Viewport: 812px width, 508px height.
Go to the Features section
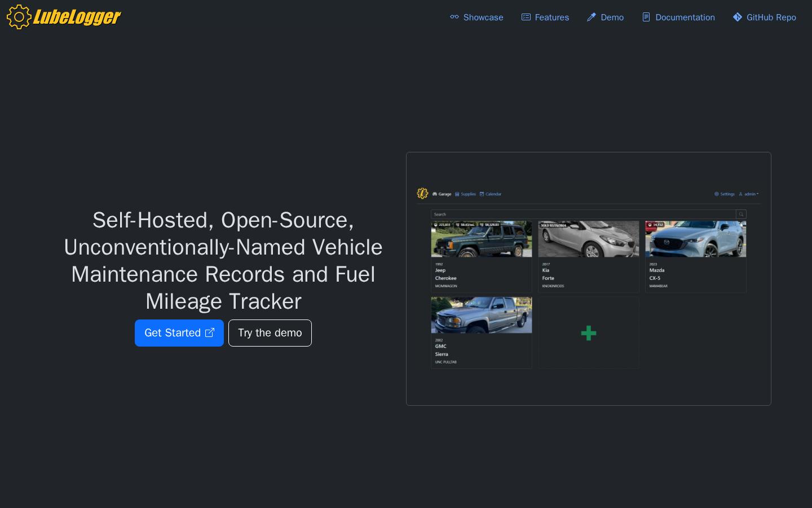(545, 17)
